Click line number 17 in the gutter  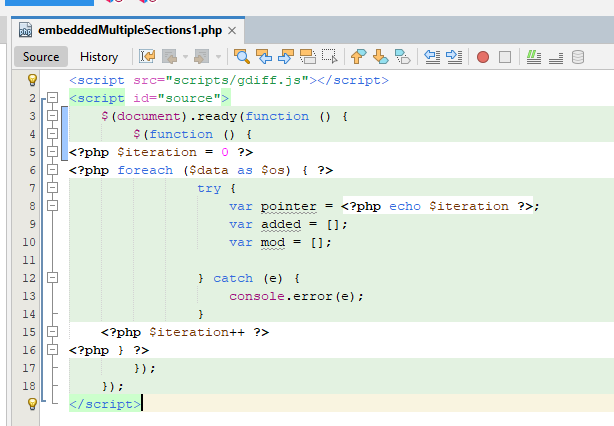click(29, 368)
